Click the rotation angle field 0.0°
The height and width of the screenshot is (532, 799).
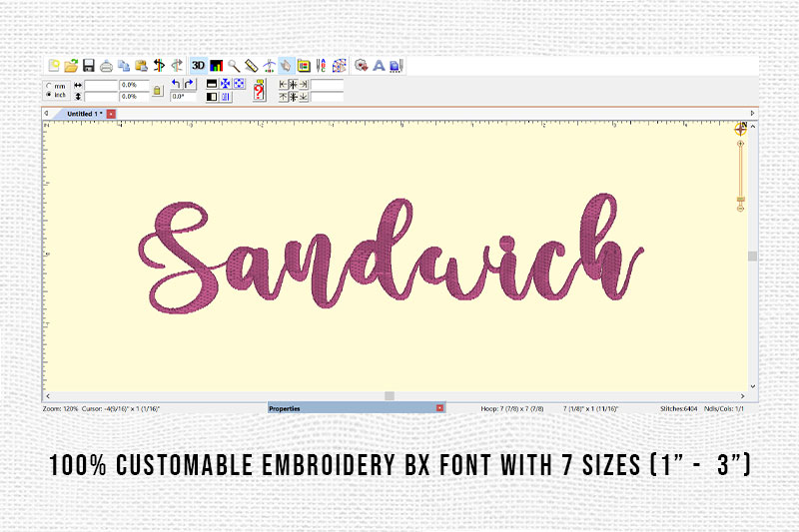coord(183,96)
